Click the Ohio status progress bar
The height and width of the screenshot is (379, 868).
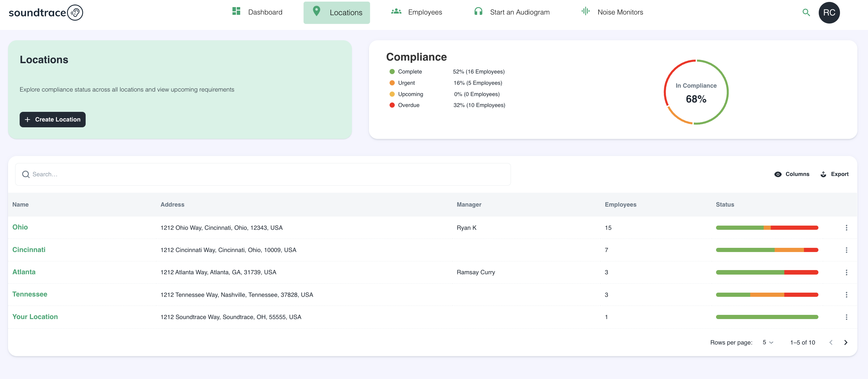click(767, 228)
